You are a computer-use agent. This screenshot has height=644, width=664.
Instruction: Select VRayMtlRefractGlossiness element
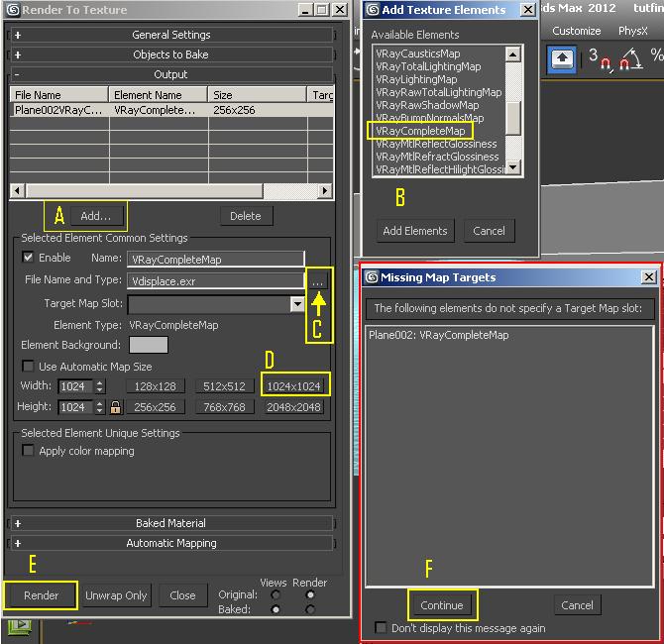point(437,157)
